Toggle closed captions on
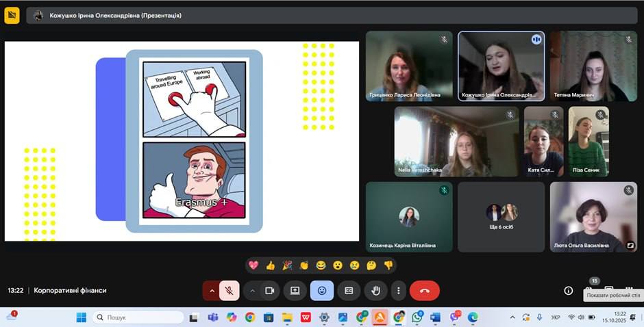The image size is (644, 327). (x=349, y=291)
